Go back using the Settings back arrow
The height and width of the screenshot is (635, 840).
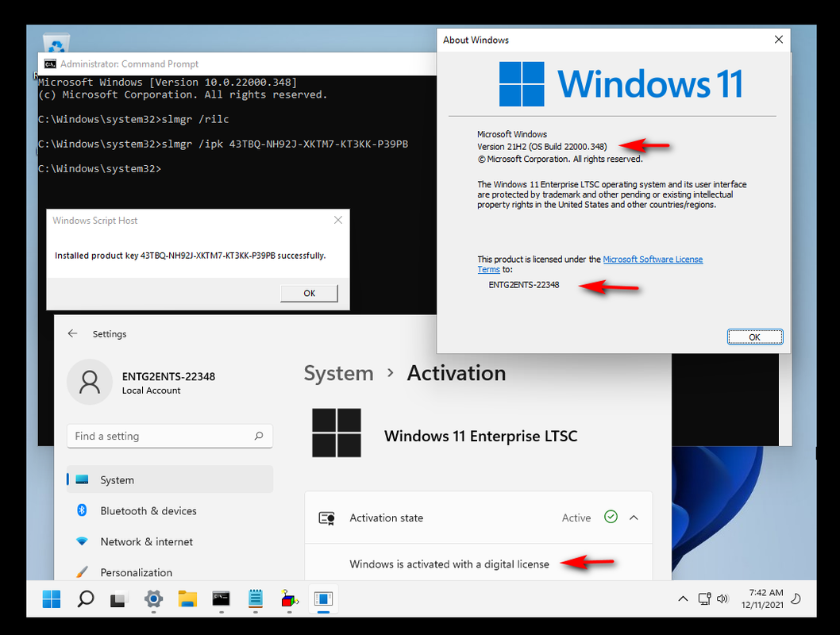pos(73,333)
